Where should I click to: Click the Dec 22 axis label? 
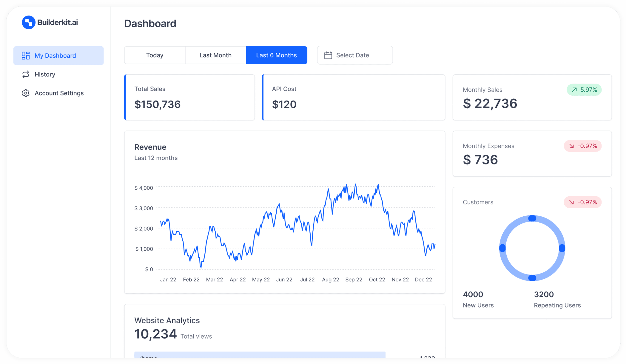coord(423,280)
